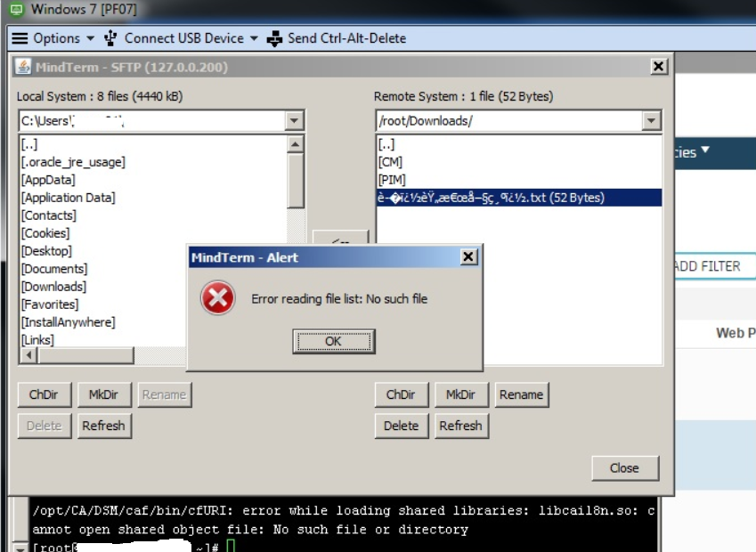Click the local path field C:\Users
Viewport: 756px width, 552px height.
coord(152,120)
